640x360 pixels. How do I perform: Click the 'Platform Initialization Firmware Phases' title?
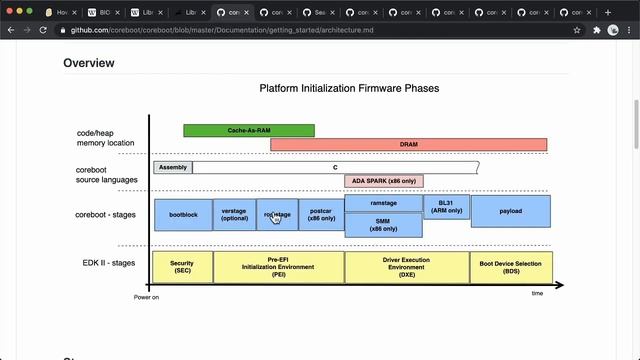349,88
